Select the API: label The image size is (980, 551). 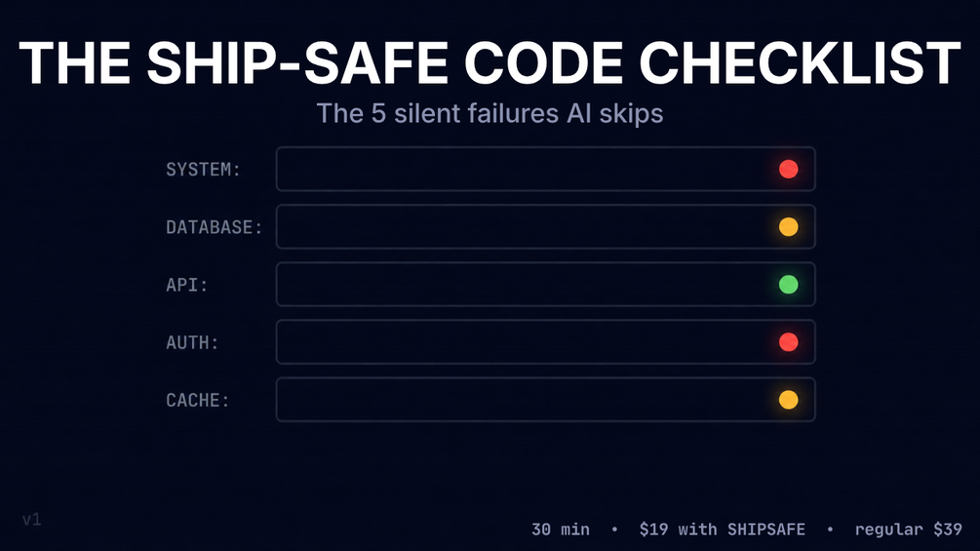(x=187, y=285)
